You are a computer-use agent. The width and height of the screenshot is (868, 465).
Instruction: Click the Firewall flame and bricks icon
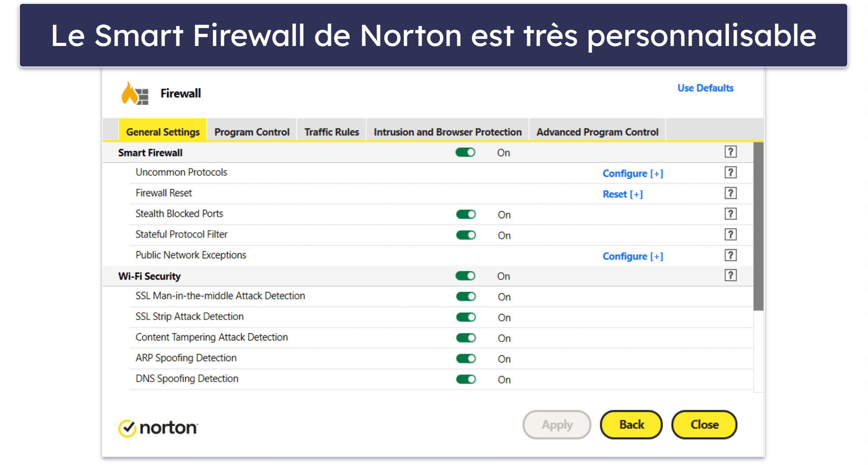click(135, 94)
